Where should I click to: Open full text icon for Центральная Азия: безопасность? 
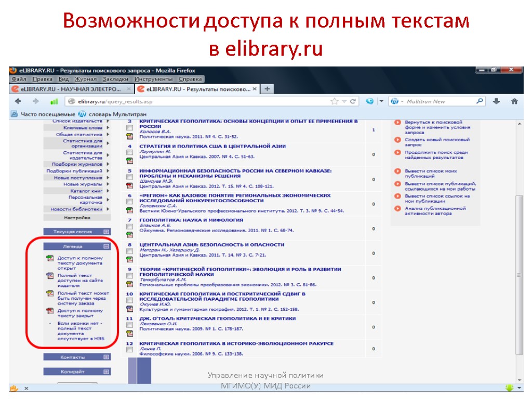coord(129,260)
